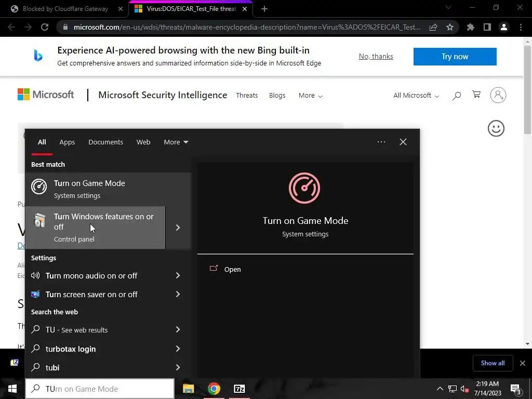Open Microsoft Security Intelligence home link
This screenshot has width=532, height=399.
click(163, 95)
